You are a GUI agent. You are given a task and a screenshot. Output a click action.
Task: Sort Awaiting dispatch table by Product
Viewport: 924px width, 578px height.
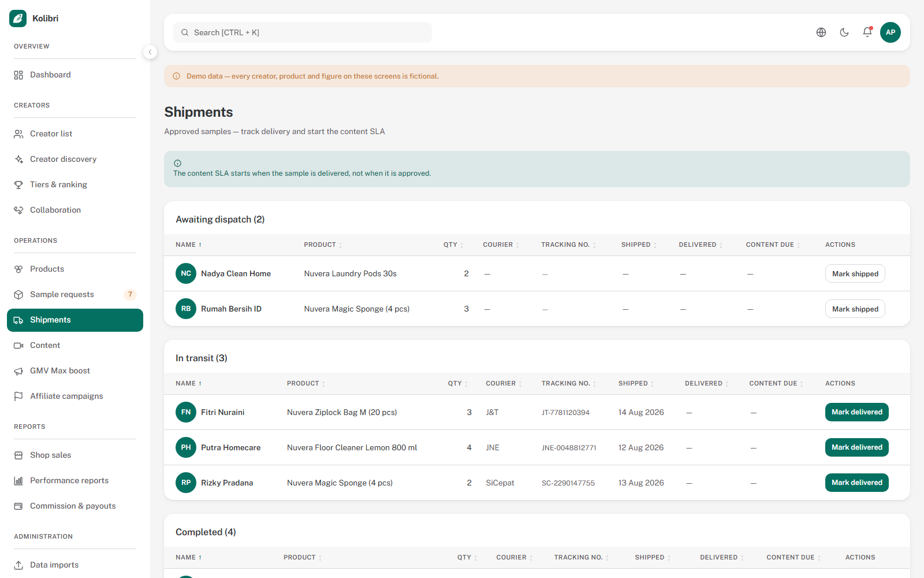coord(323,245)
